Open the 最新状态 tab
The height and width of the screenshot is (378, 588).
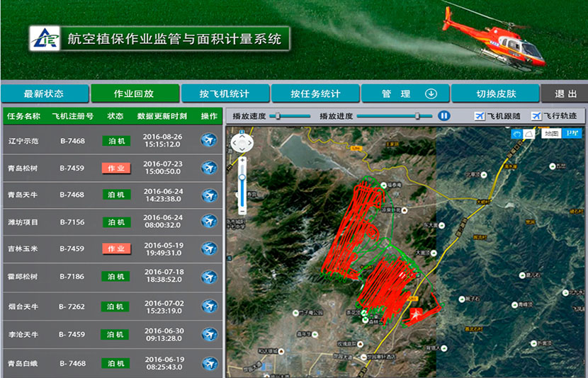click(45, 94)
